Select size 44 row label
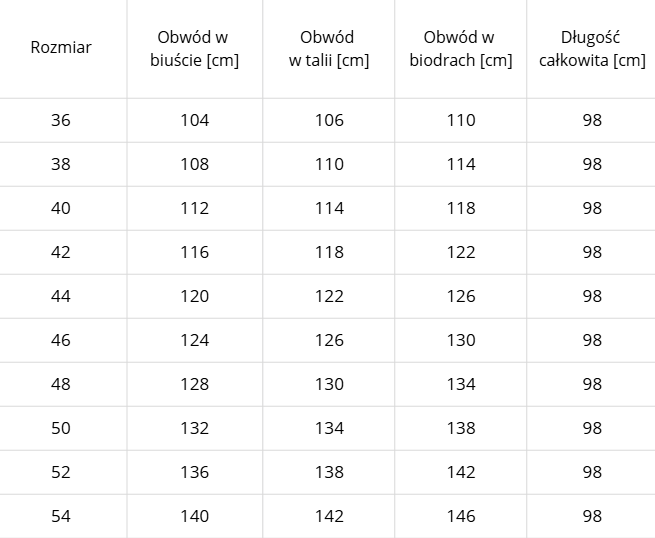 coord(61,296)
